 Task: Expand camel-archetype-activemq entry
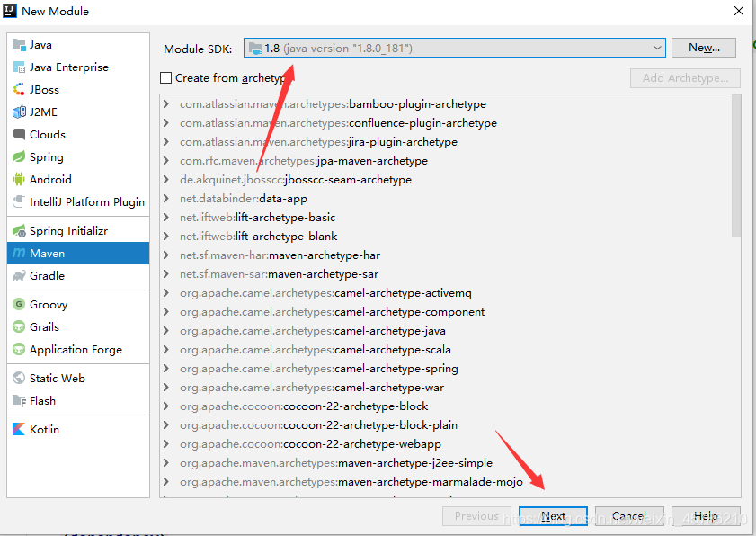click(x=166, y=293)
